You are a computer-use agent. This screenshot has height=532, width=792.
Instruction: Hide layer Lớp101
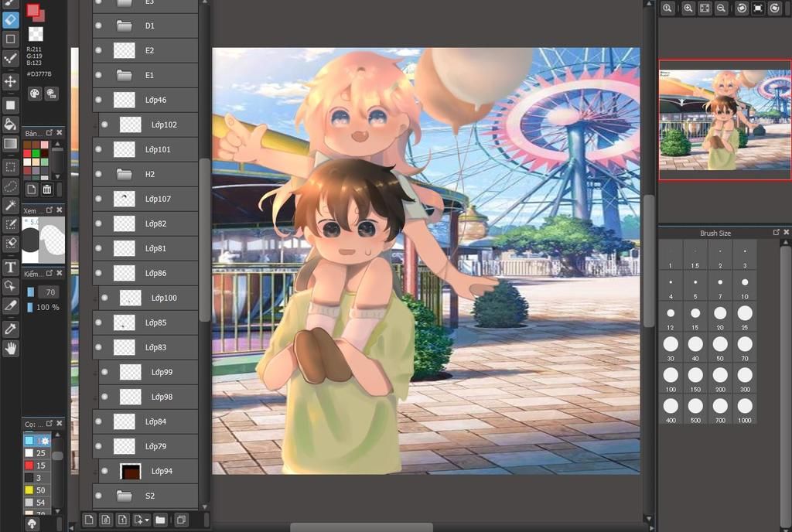(98, 149)
